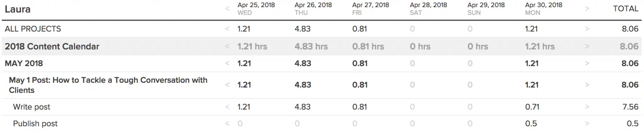Click previous arrow in 2018 Content Calendar row
644x131 pixels.
coord(227,47)
